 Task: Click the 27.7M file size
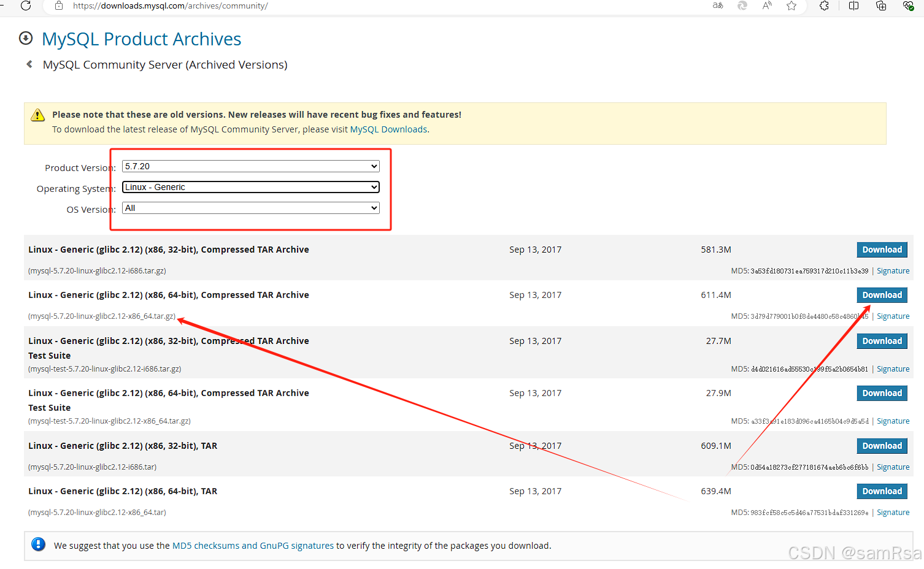[x=718, y=341]
